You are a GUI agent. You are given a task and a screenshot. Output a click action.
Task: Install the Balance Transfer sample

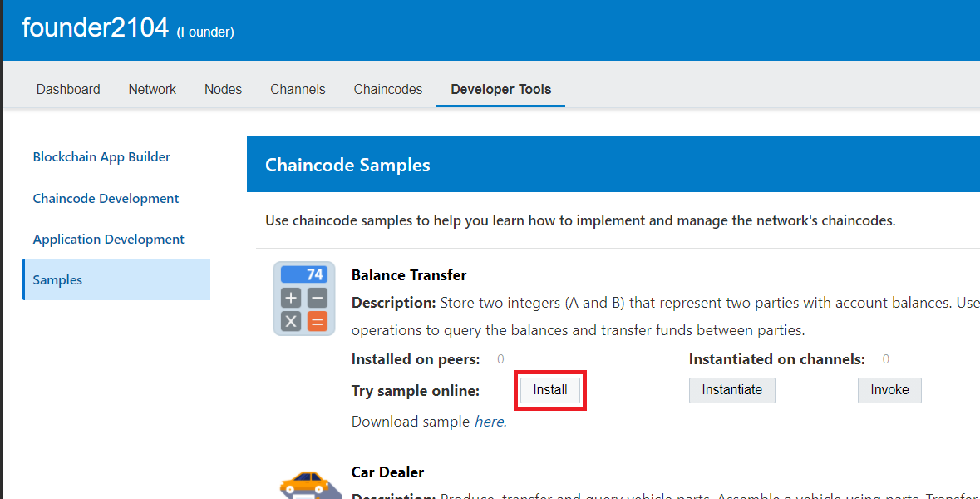click(x=550, y=390)
